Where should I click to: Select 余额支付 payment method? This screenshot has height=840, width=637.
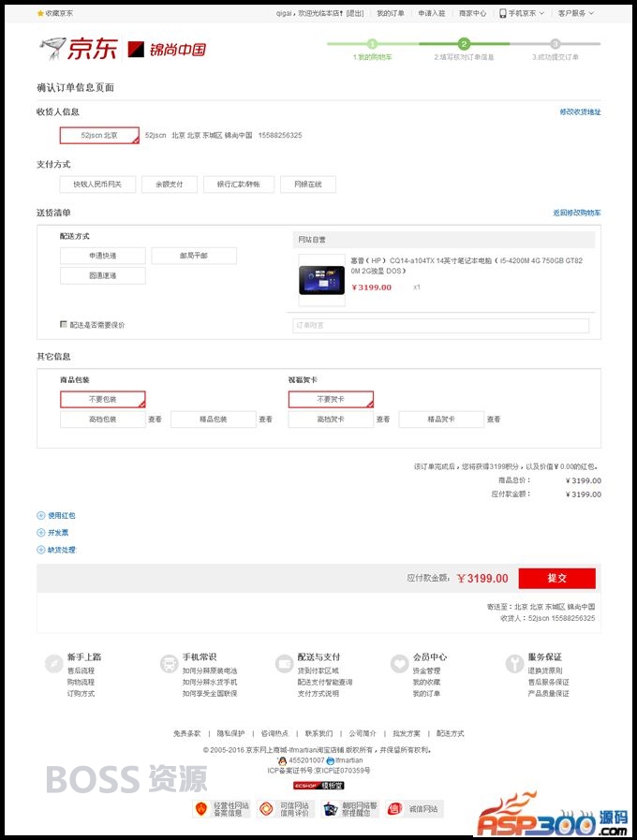(x=170, y=184)
